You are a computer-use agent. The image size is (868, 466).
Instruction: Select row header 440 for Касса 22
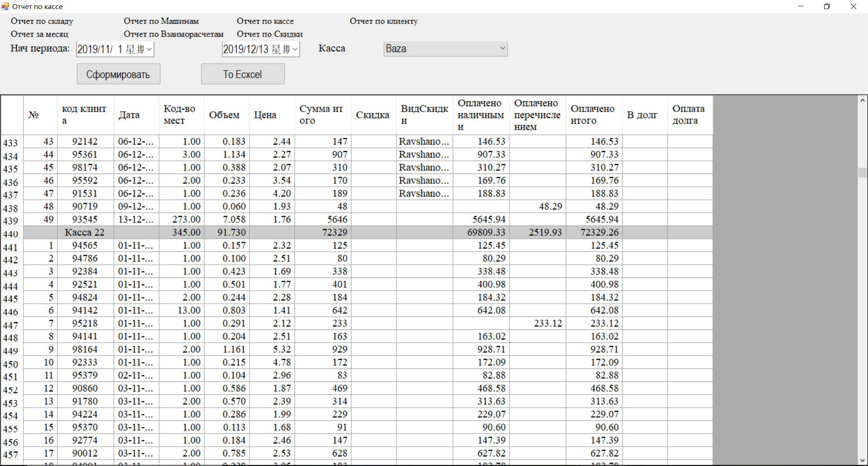[x=11, y=233]
